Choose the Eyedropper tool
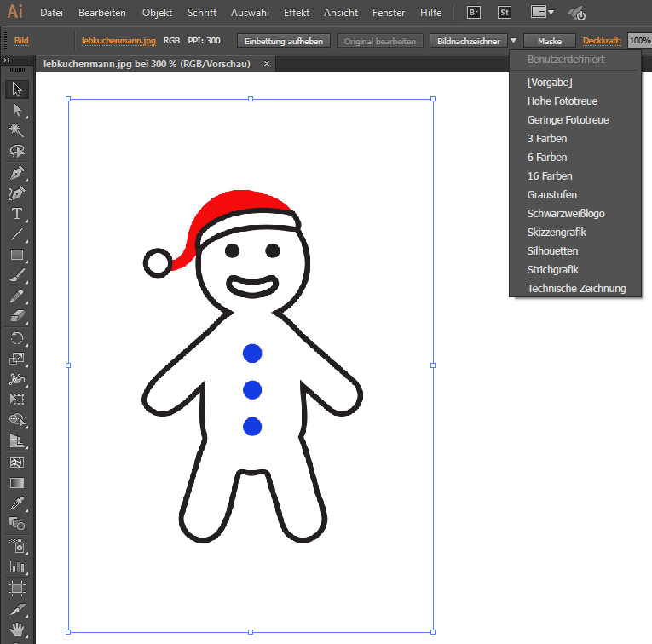Image resolution: width=652 pixels, height=644 pixels. [x=16, y=503]
